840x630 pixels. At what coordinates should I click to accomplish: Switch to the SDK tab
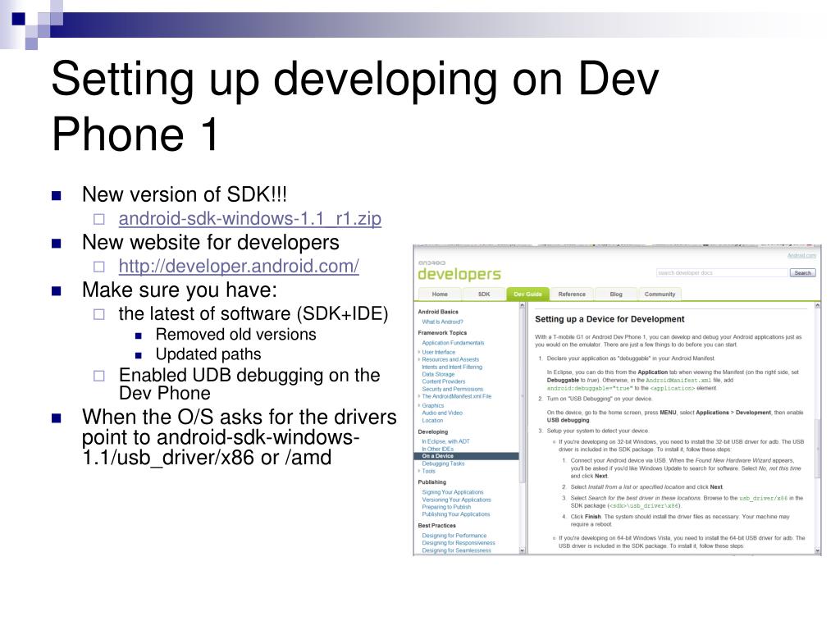click(x=484, y=294)
